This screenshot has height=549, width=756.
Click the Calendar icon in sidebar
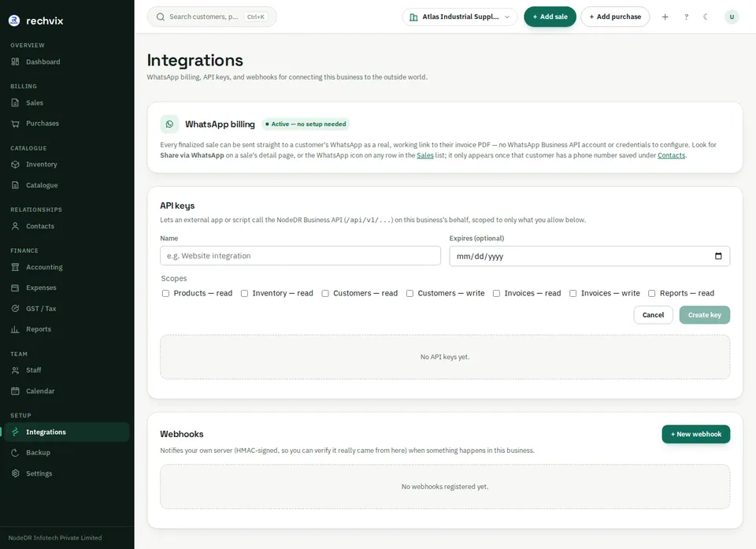(16, 391)
